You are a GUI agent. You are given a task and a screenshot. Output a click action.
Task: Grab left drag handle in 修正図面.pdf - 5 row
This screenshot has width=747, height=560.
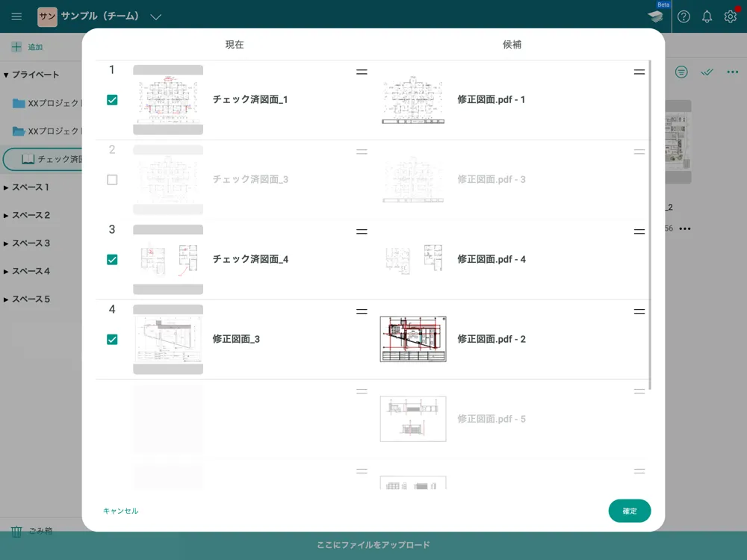(x=362, y=391)
